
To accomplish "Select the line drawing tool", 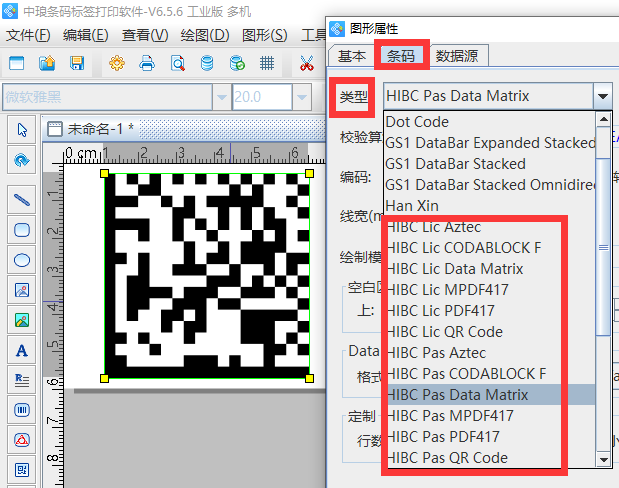I will click(x=22, y=200).
